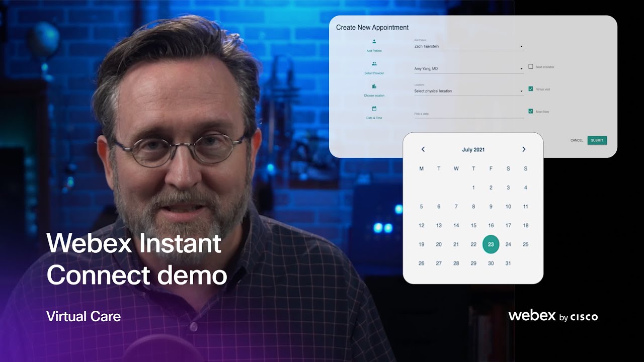Select July 21 in the calendar

(x=456, y=244)
